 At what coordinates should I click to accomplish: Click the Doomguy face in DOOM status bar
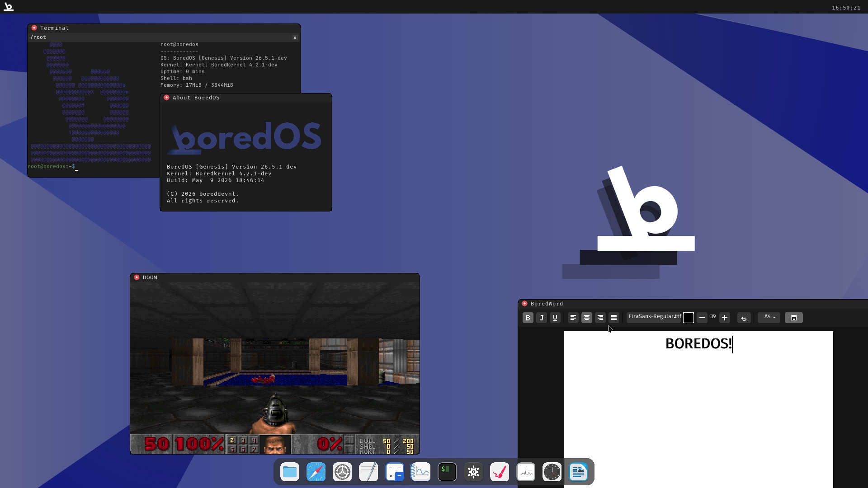point(275,445)
